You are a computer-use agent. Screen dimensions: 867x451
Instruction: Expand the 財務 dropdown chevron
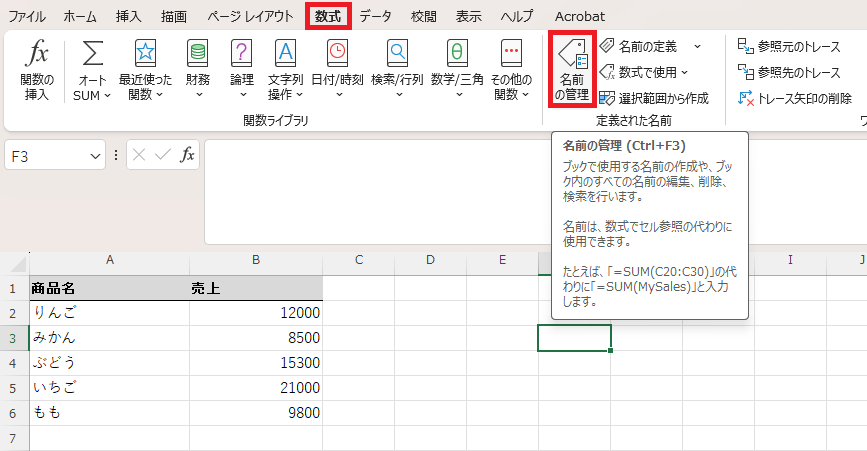click(x=199, y=95)
